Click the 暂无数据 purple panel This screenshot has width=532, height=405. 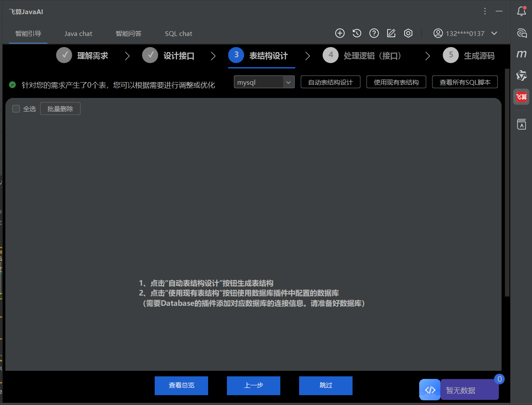click(470, 390)
